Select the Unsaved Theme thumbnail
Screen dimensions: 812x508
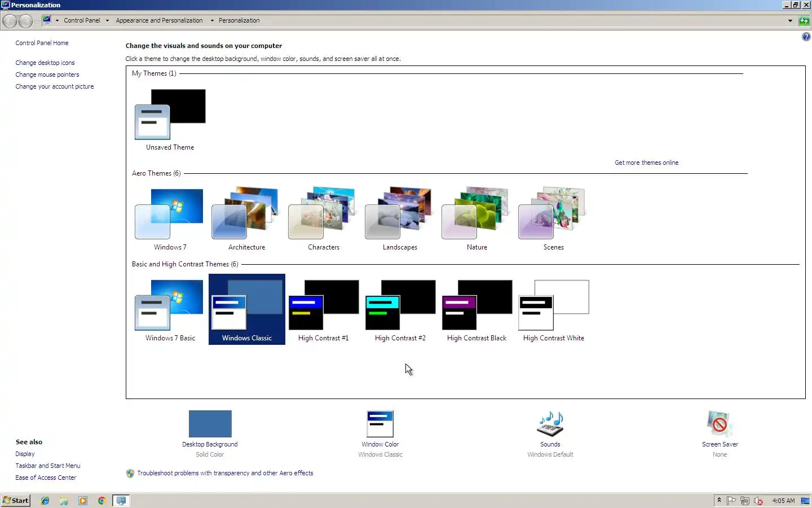click(x=170, y=119)
